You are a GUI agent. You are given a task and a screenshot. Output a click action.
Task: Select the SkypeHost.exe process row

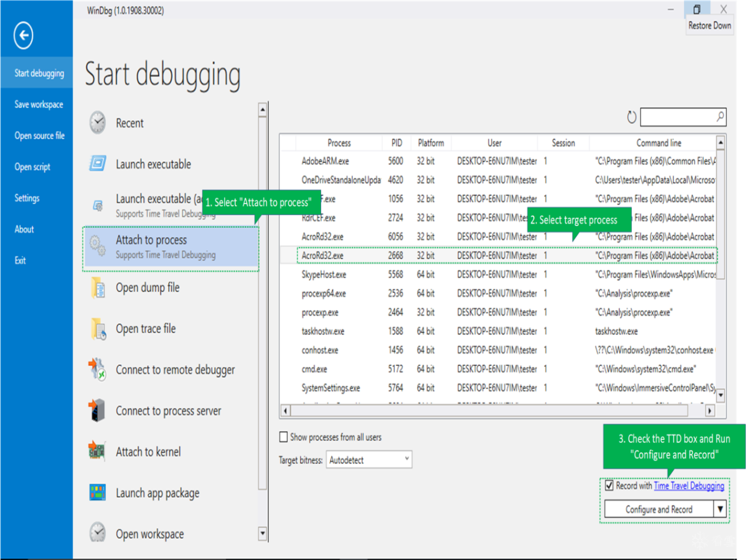point(497,274)
